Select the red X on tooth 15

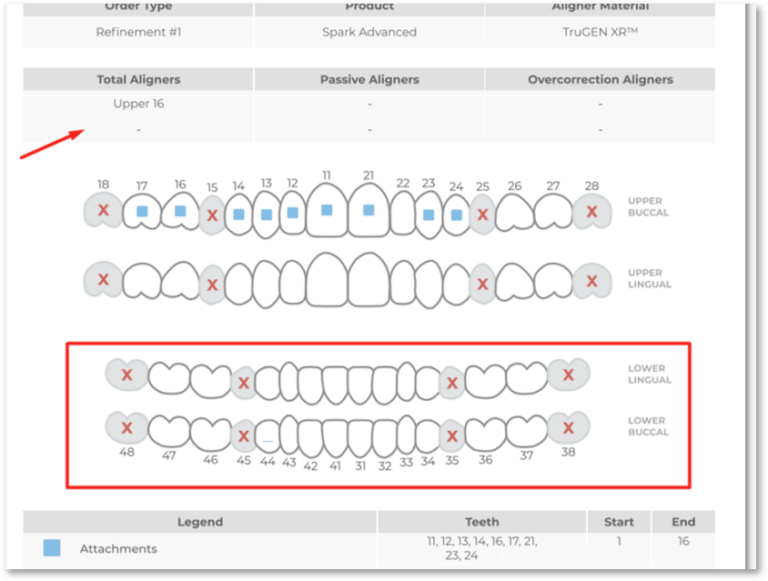coord(211,215)
